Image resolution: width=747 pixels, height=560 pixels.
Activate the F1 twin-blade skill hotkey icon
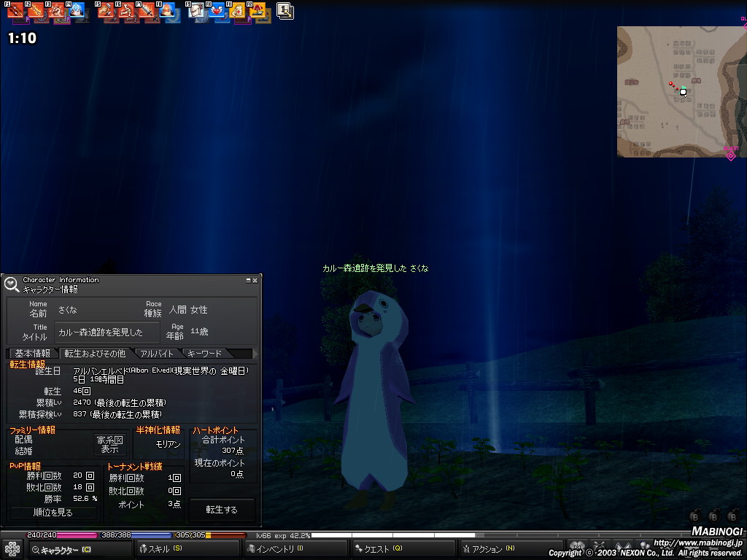[x=15, y=10]
